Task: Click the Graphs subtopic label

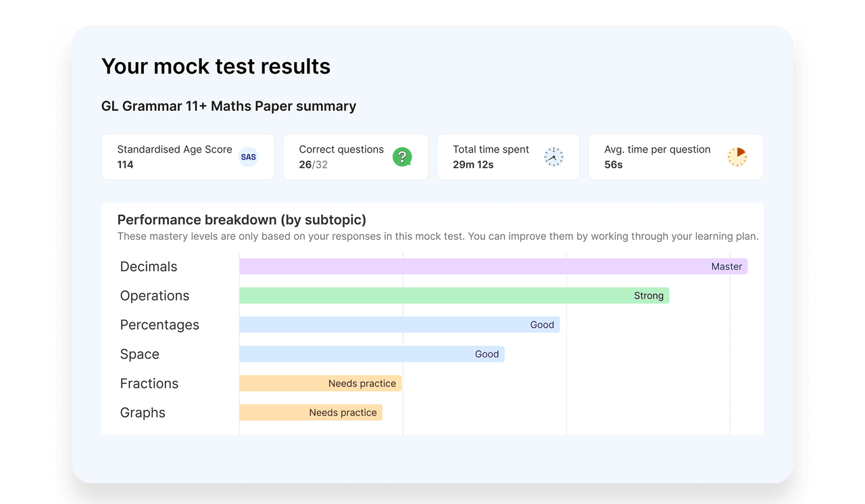Action: click(x=143, y=413)
